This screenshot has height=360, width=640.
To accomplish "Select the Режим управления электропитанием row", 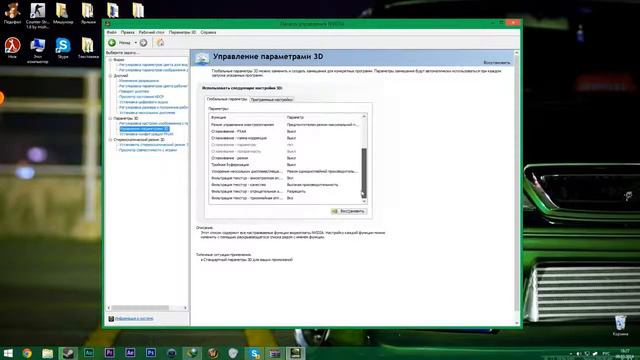I will pos(285,124).
